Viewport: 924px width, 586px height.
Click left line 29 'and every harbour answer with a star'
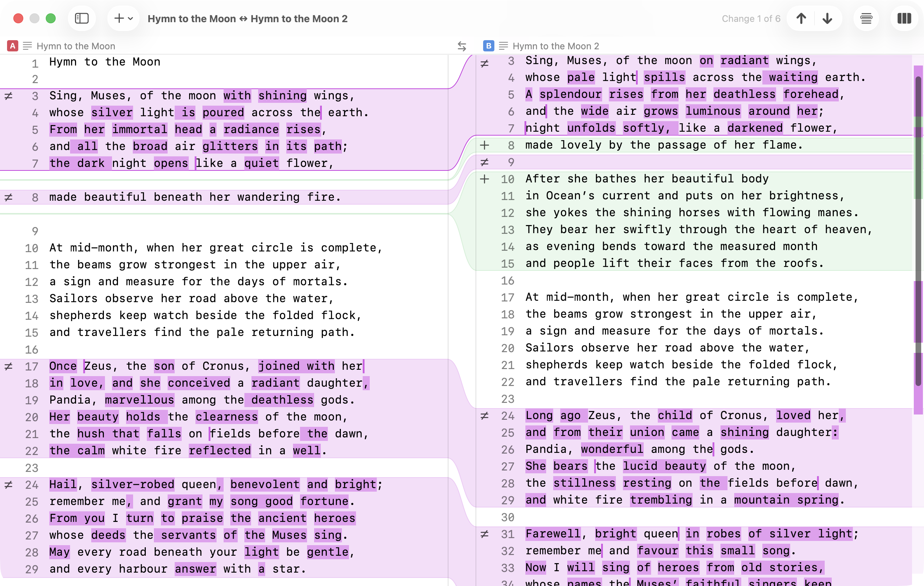coord(178,568)
